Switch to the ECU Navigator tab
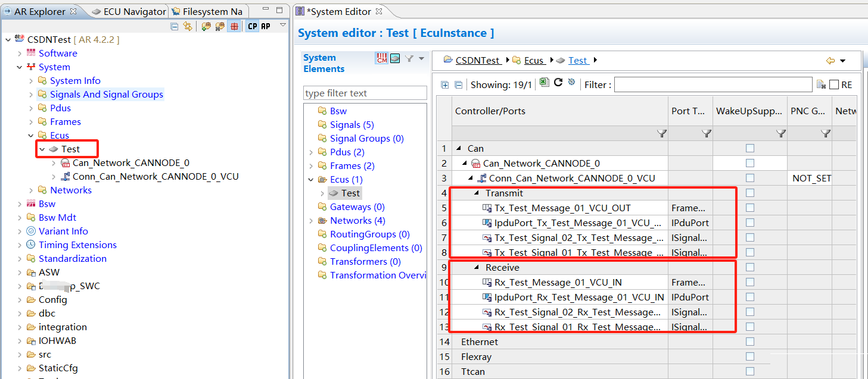868x379 pixels. 129,11
